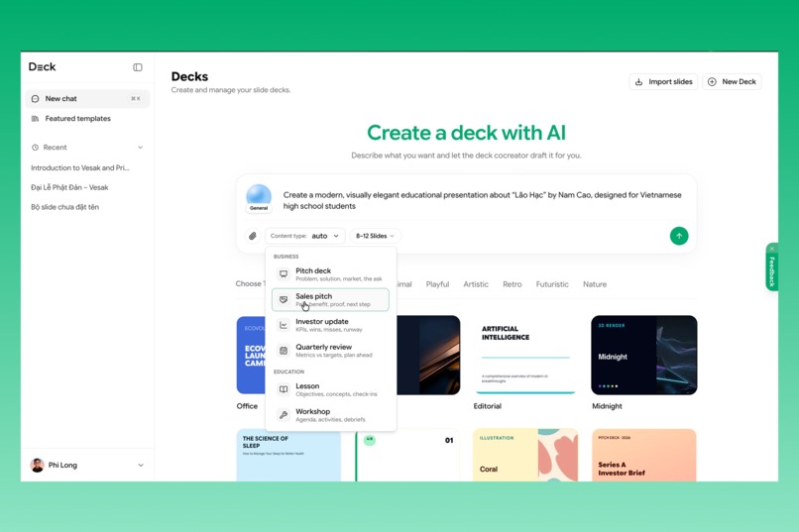Click the Office template label
This screenshot has height=532, width=799.
(x=247, y=406)
